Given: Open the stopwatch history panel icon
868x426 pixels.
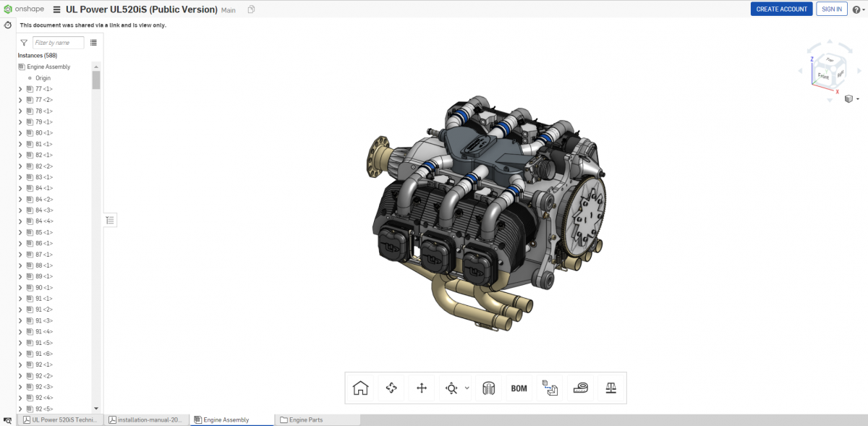Looking at the screenshot, I should pyautogui.click(x=7, y=25).
